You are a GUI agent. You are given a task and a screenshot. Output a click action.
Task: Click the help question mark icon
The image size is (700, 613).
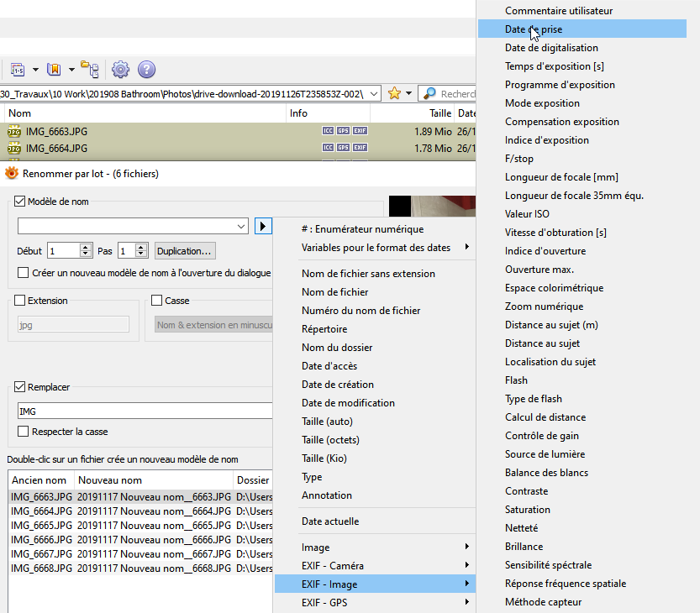[146, 69]
